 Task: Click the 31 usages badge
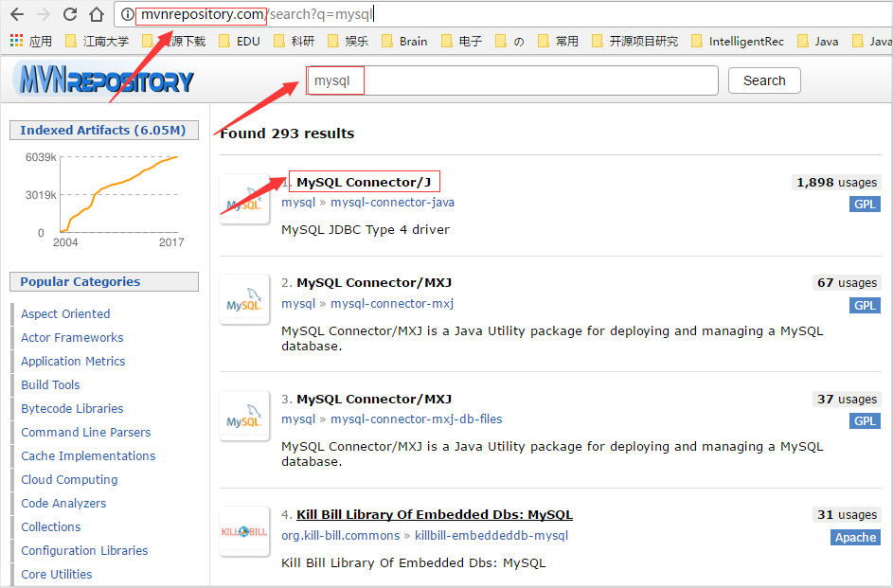tap(847, 514)
